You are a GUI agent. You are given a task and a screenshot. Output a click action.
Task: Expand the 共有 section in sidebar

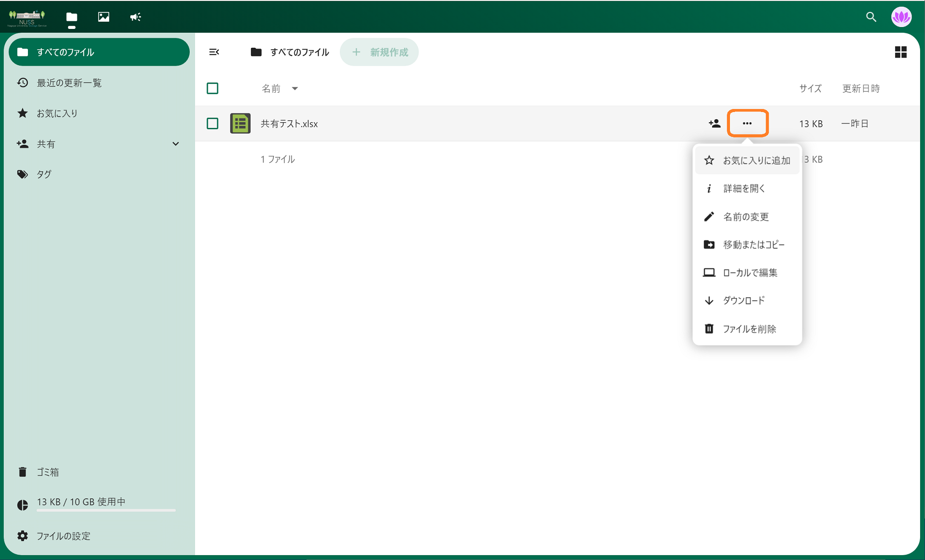point(176,144)
